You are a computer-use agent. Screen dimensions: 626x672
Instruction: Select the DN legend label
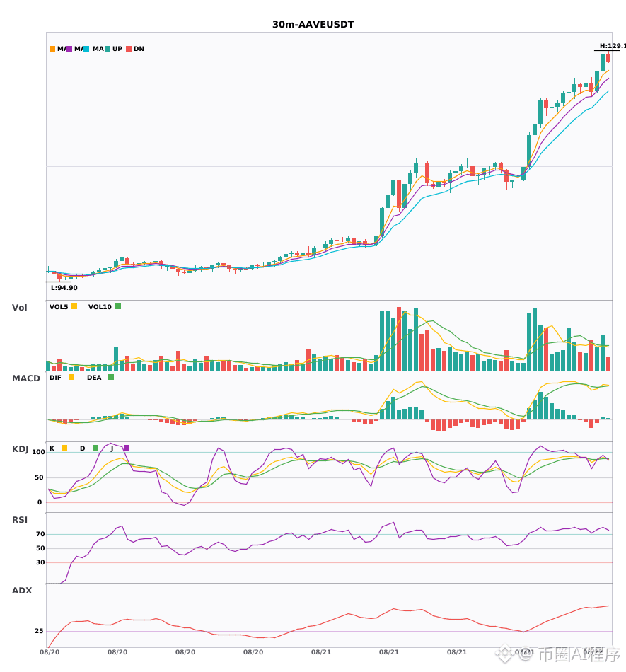point(139,49)
